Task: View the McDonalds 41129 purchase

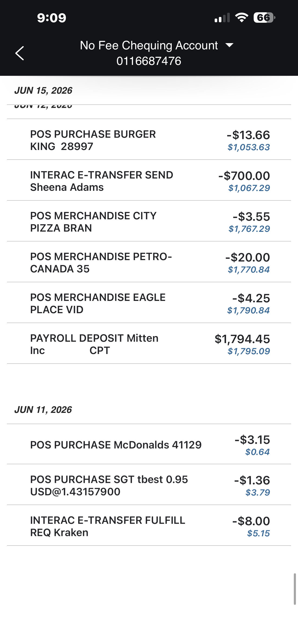Action: coord(149,444)
